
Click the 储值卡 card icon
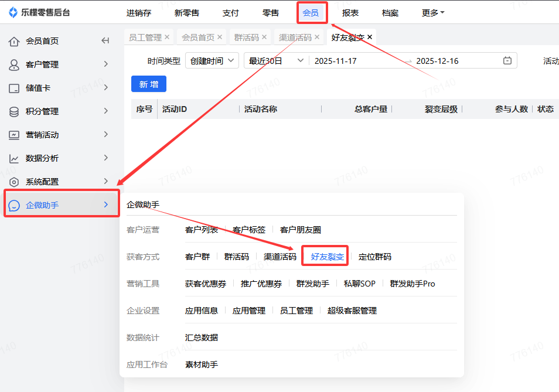14,88
